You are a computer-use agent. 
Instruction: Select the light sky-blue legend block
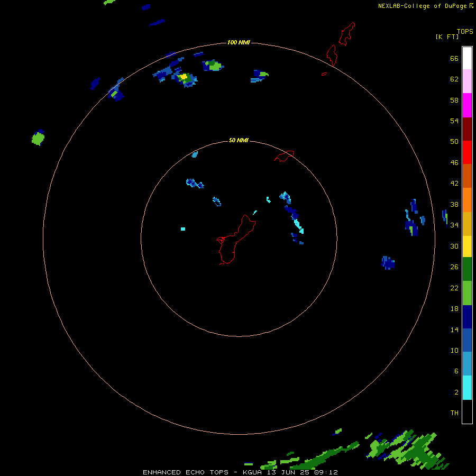[467, 364]
